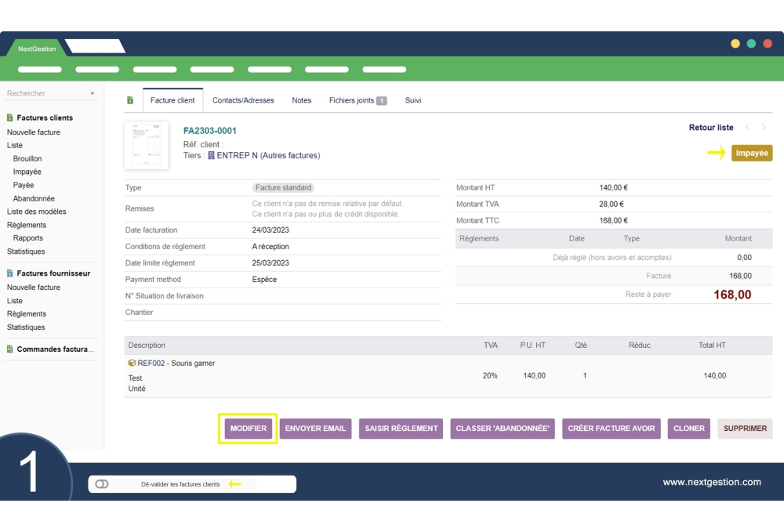Click the Commandes facturables section icon

[x=9, y=349]
